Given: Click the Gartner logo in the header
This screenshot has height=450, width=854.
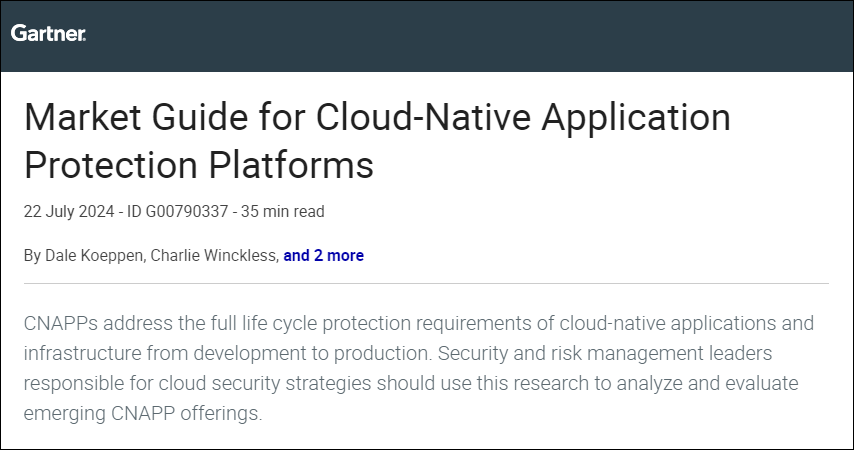Looking at the screenshot, I should click(48, 34).
